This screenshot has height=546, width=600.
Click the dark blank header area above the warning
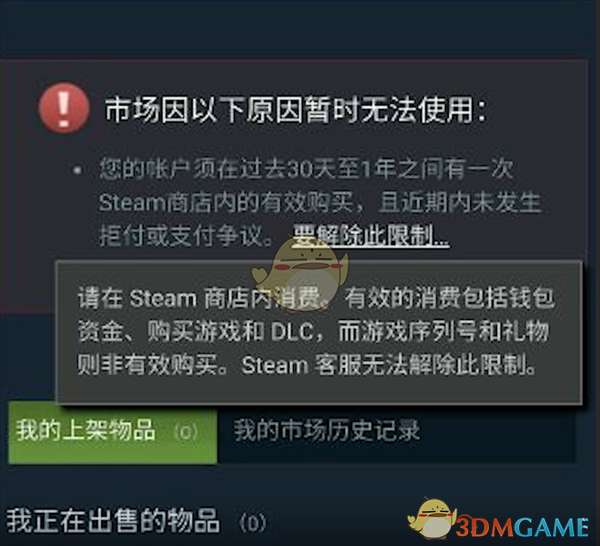pyautogui.click(x=291, y=27)
